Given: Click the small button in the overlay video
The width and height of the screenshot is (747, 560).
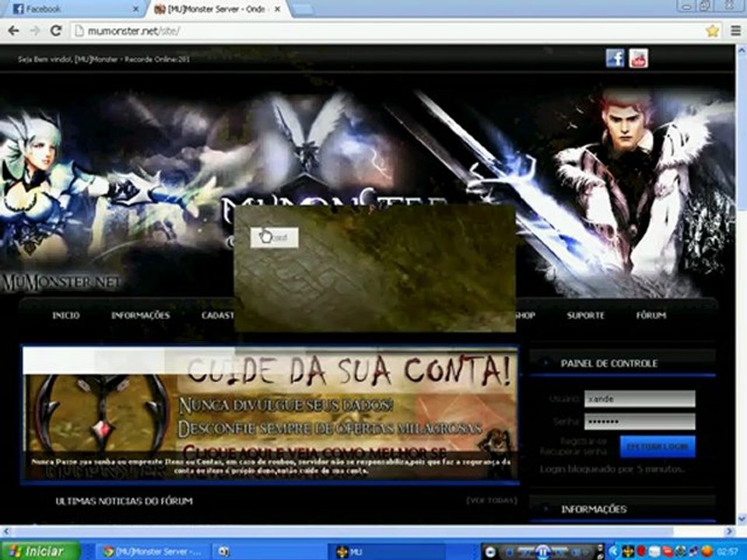Looking at the screenshot, I should click(x=275, y=237).
